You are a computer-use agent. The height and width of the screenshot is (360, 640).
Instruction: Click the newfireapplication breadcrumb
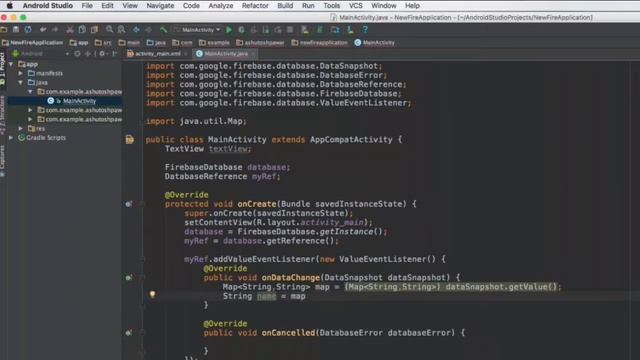319,42
